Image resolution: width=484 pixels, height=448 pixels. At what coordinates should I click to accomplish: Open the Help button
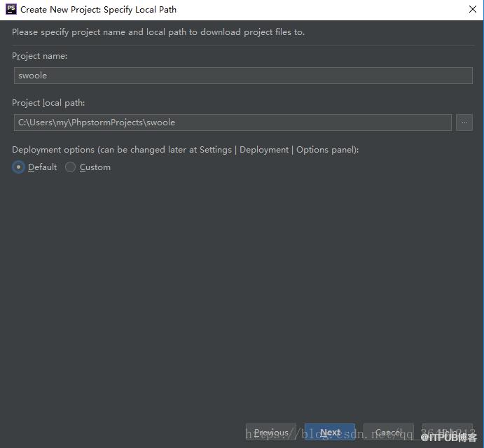pos(448,433)
